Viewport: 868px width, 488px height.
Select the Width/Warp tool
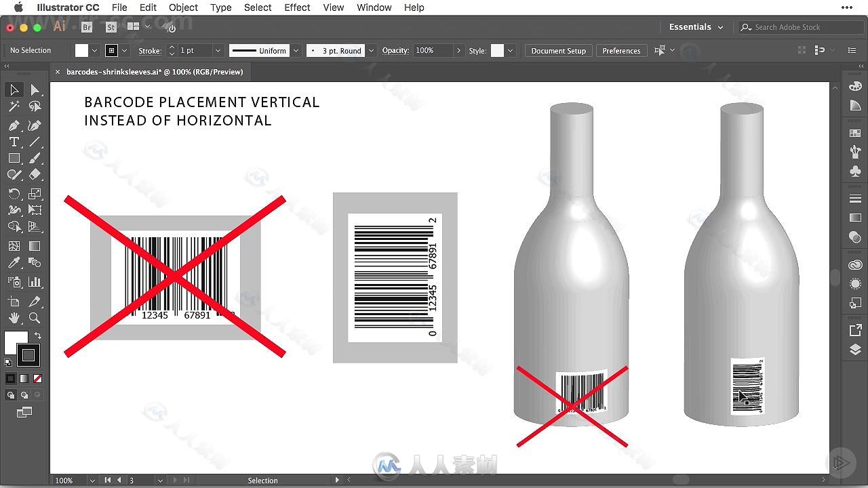[14, 210]
